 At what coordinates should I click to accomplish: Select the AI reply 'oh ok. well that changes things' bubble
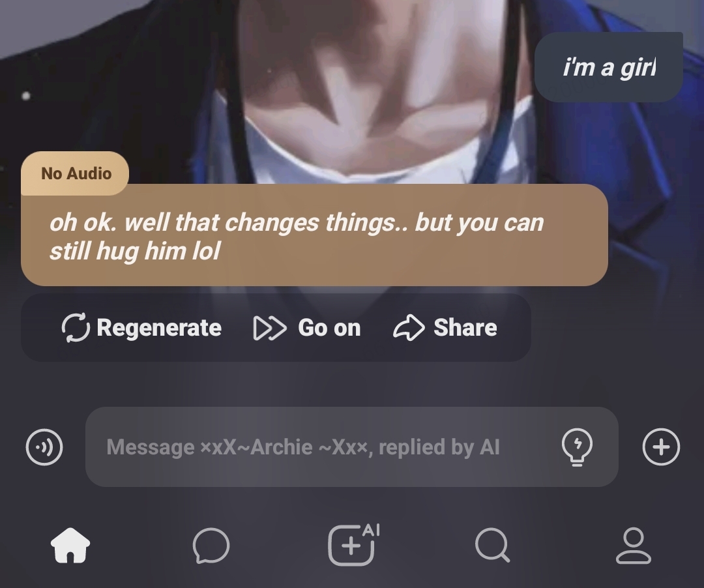pyautogui.click(x=314, y=235)
